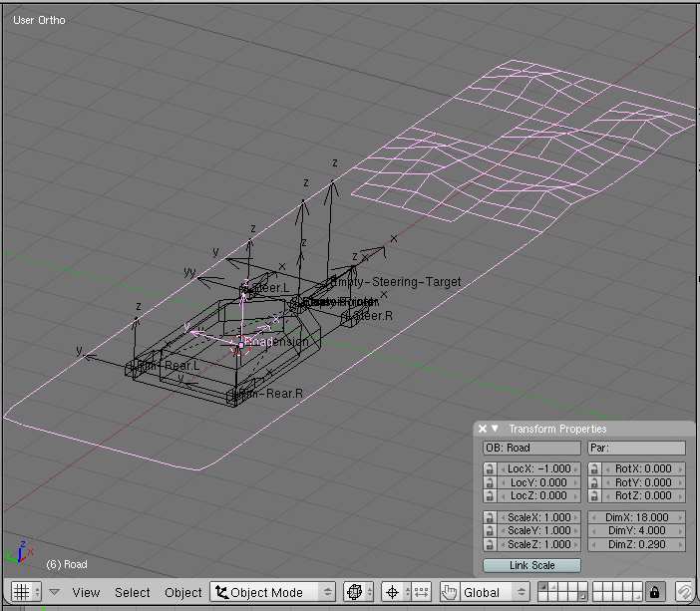
Task: Collapse header menus with the triangle arrow
Action: (55, 592)
